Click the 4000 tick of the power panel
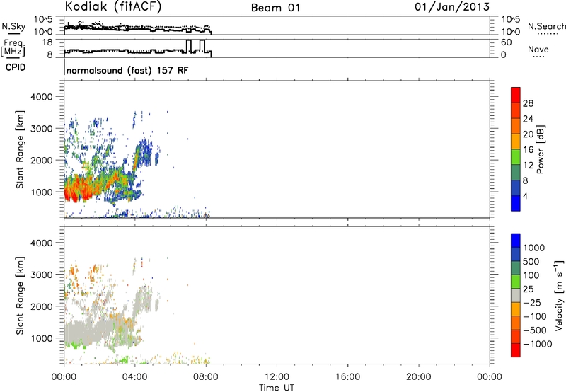Screen dimensions: 566x392 (42, 97)
